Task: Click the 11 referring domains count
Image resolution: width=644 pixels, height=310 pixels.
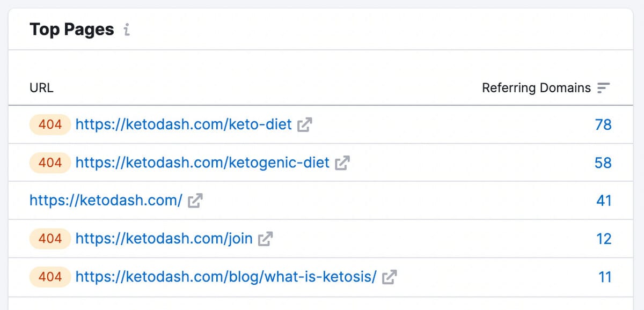Action: click(605, 277)
